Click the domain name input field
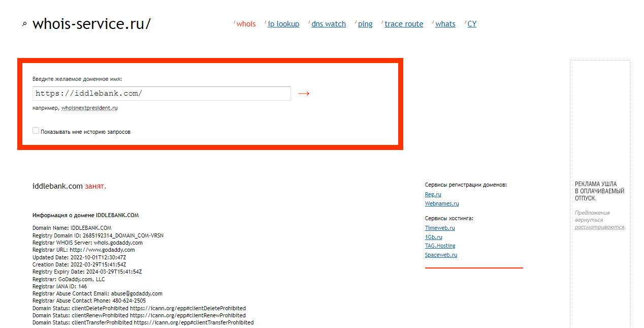Viewport: 644px width, 328px height. coord(162,94)
